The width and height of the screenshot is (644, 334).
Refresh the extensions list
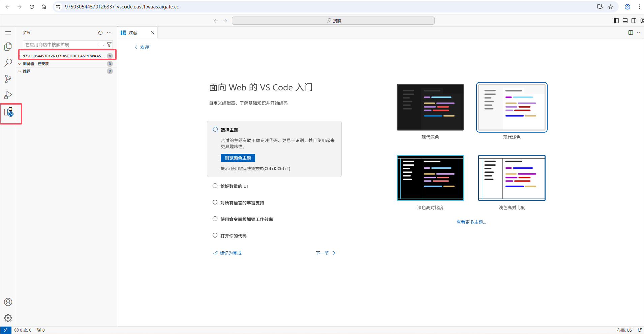100,32
